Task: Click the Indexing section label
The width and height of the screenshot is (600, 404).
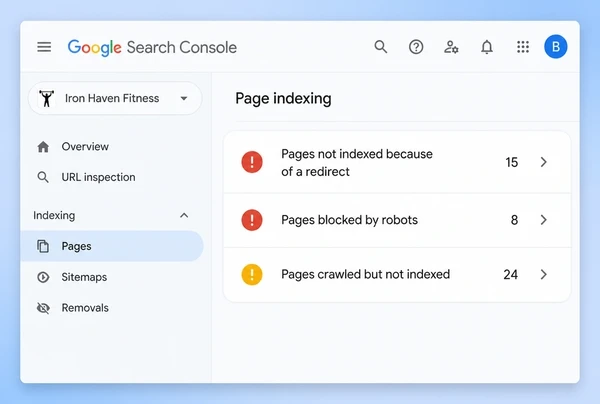Action: pyautogui.click(x=54, y=215)
